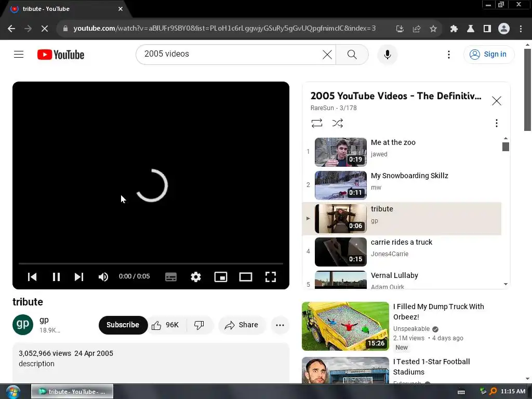The width and height of the screenshot is (532, 399).
Task: Skip to the next video
Action: point(79,277)
